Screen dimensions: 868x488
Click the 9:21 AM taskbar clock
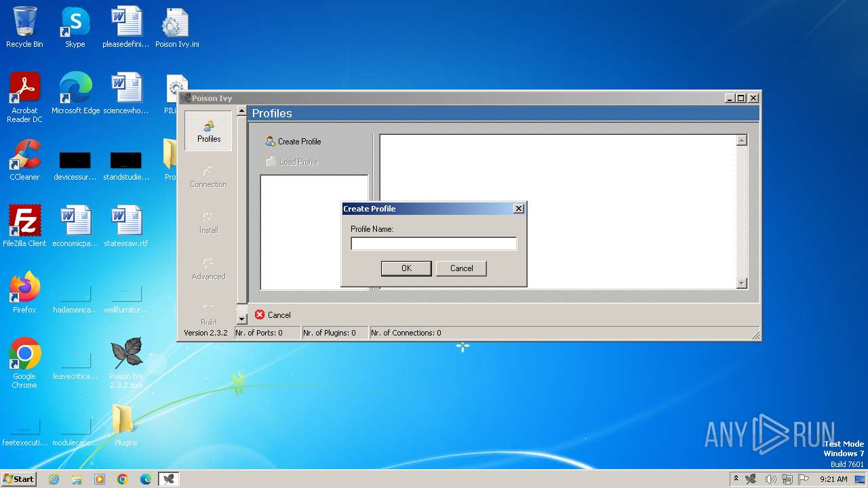[x=833, y=479]
